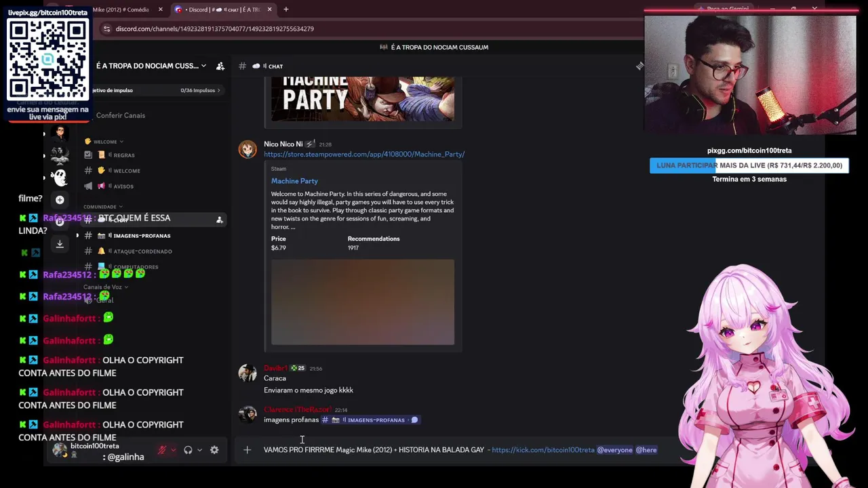Click 'Termina em 3 semanas' overlay text
This screenshot has width=868, height=488.
[x=749, y=180]
